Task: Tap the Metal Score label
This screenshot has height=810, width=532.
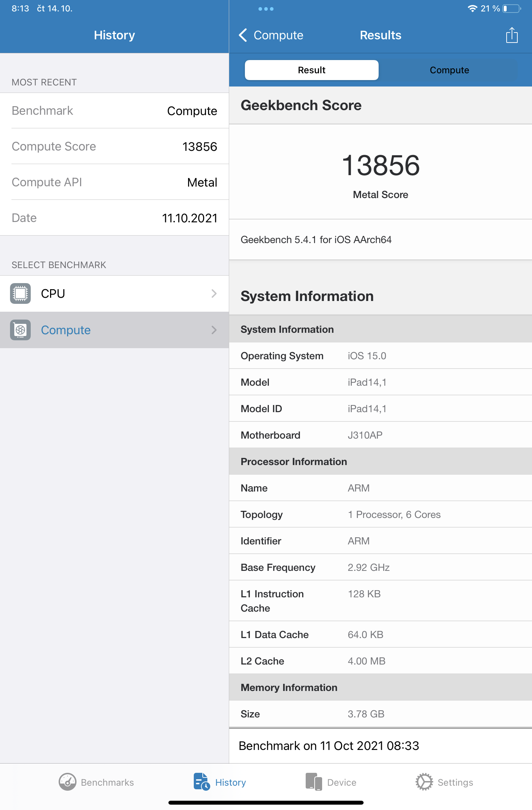Action: pos(380,194)
